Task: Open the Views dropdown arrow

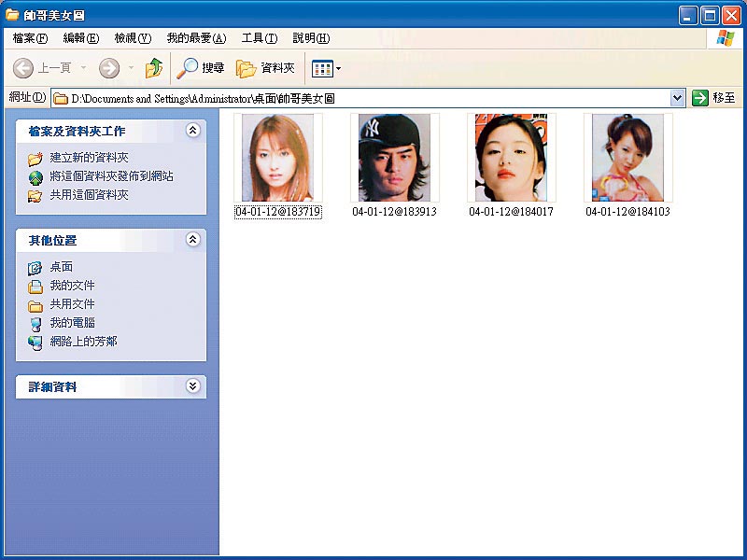Action: 338,68
